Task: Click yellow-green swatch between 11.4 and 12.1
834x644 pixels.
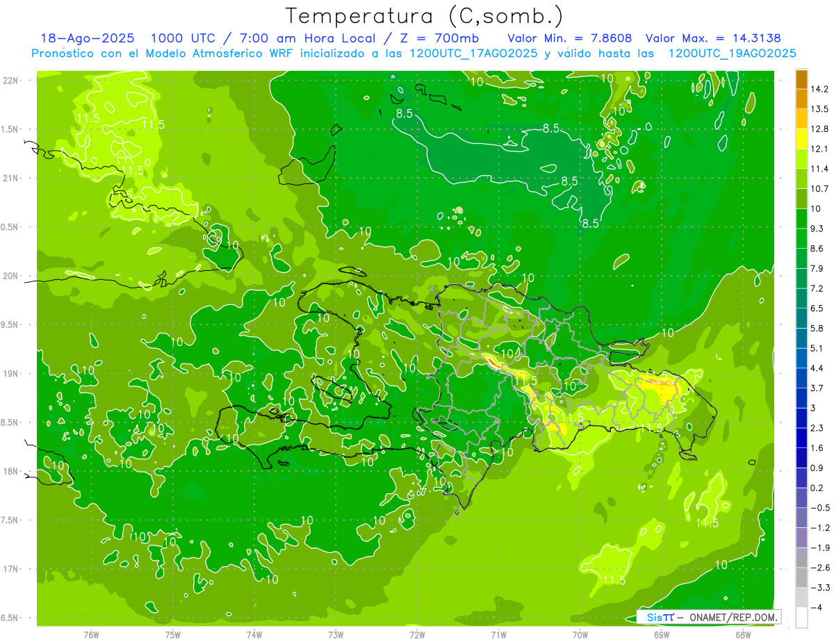Action: (x=801, y=159)
